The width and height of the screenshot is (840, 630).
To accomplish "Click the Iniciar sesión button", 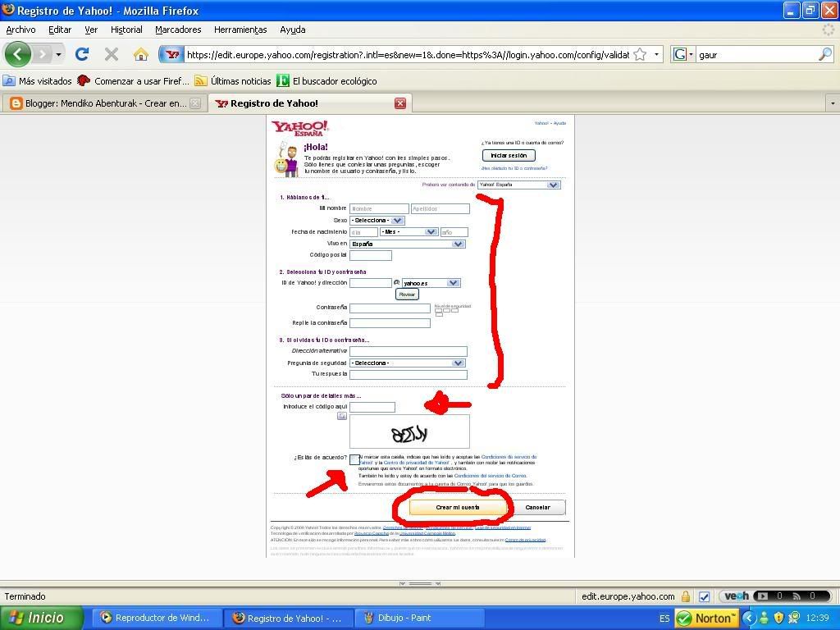I will point(509,155).
